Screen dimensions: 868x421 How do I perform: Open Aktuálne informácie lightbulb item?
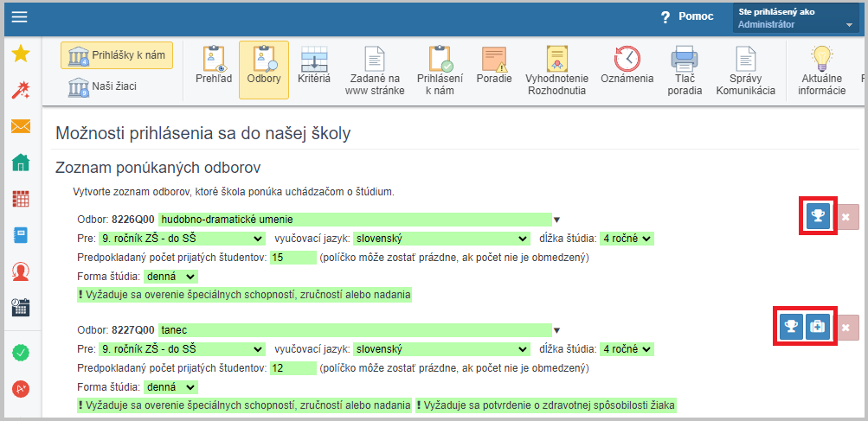click(x=822, y=70)
